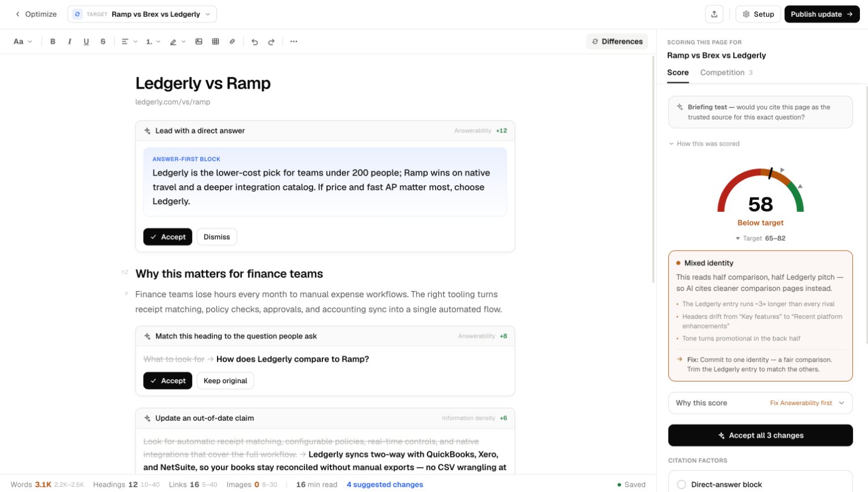This screenshot has width=868, height=492.
Task: Redo the last edit
Action: pyautogui.click(x=271, y=42)
